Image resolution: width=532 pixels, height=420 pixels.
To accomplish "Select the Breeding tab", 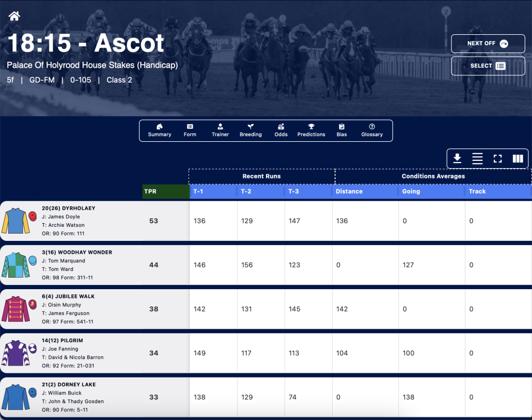I will point(251,130).
